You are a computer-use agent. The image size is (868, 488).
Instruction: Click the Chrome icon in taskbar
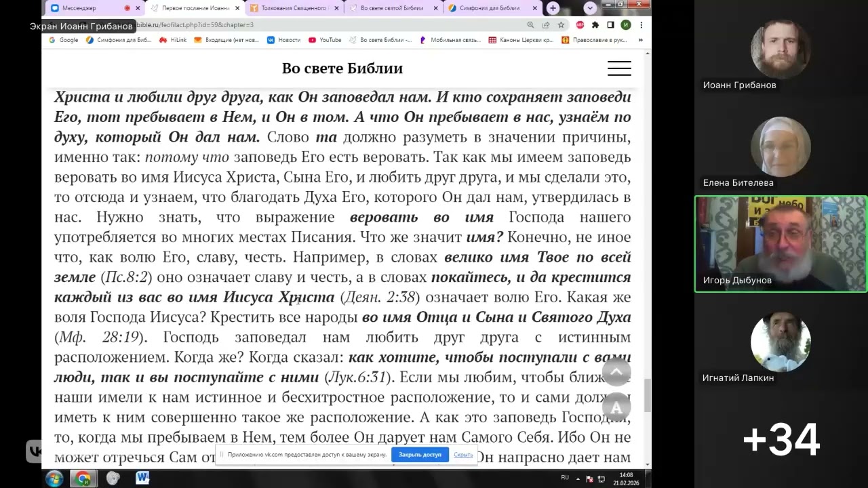[x=83, y=479]
